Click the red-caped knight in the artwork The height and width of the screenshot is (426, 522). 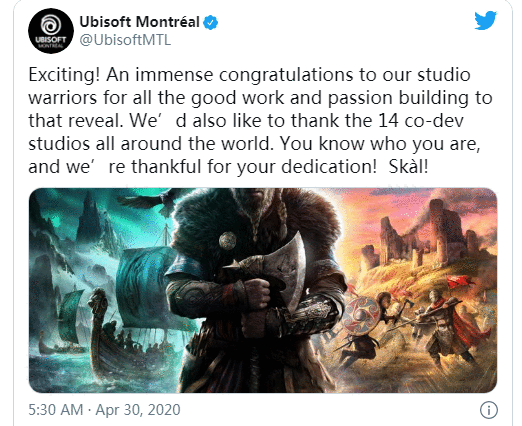[x=447, y=325]
